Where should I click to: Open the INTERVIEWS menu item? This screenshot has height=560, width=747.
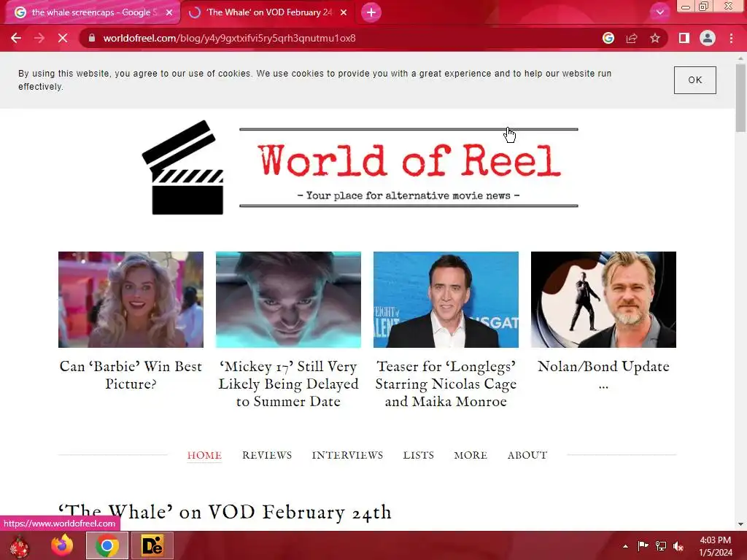point(347,455)
